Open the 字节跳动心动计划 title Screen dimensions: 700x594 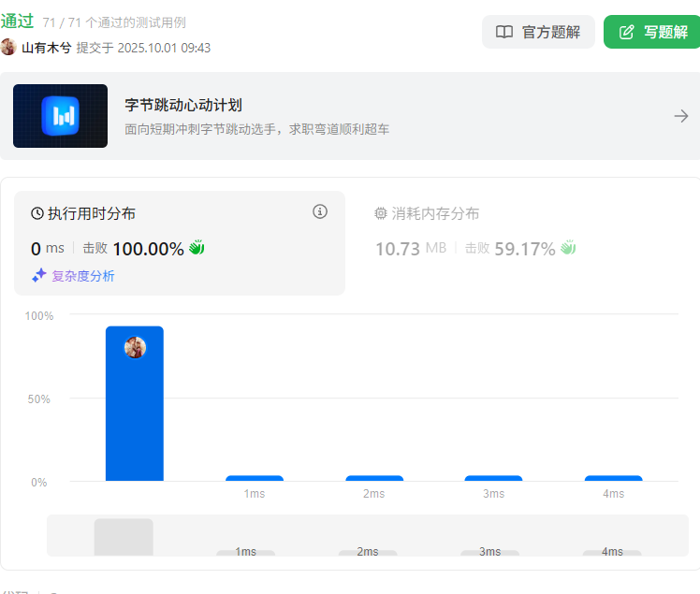[x=183, y=106]
